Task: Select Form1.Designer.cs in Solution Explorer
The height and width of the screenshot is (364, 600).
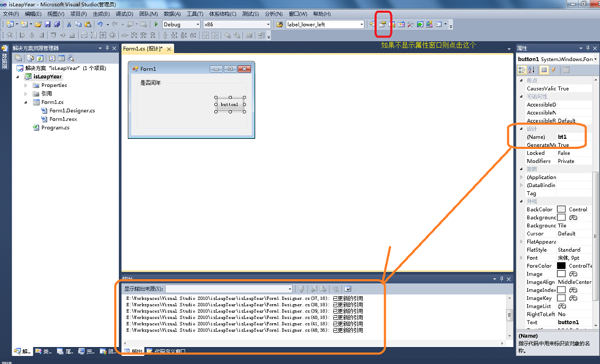Action: point(72,111)
